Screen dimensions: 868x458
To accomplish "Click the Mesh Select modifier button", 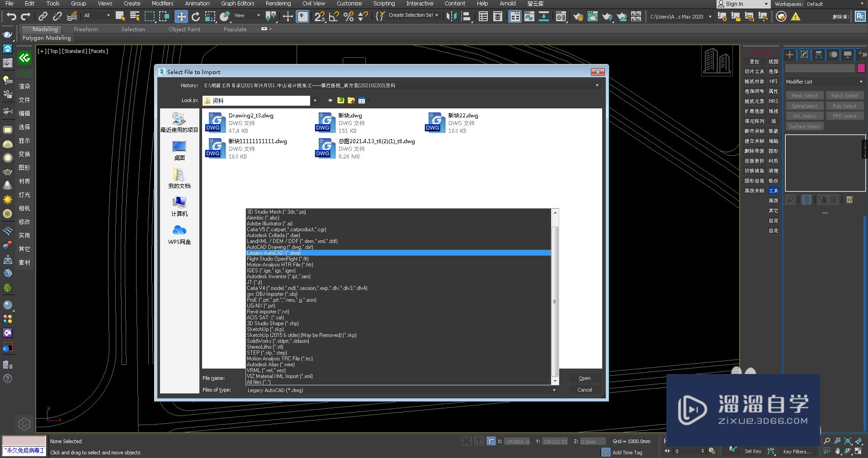I will [x=804, y=96].
